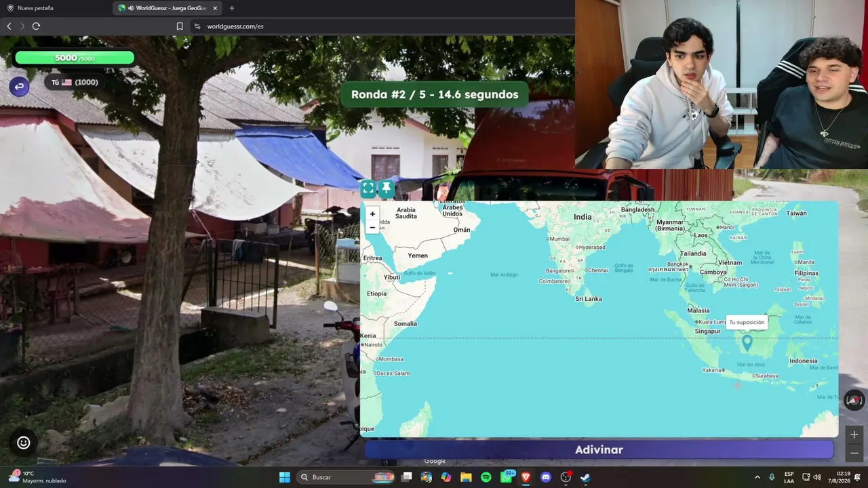Click Etiopía label on the map
Viewport: 868px width, 488px height.
pos(376,293)
